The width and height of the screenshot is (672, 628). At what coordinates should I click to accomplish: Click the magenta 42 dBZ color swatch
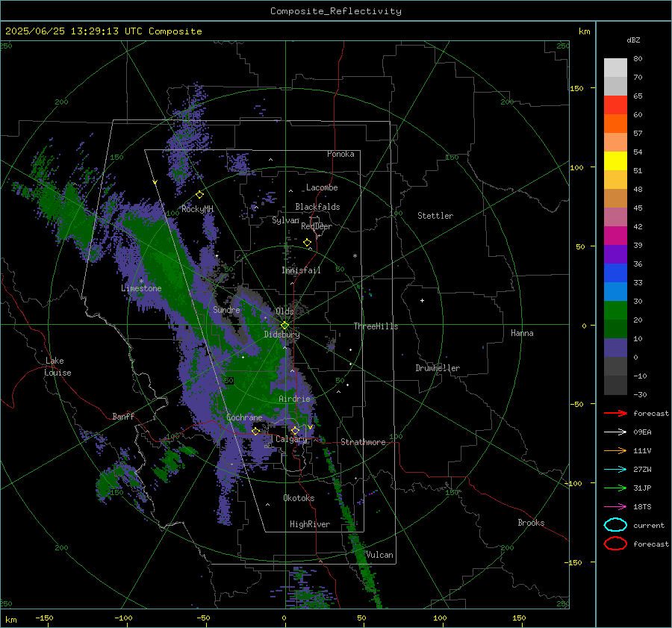coord(615,235)
